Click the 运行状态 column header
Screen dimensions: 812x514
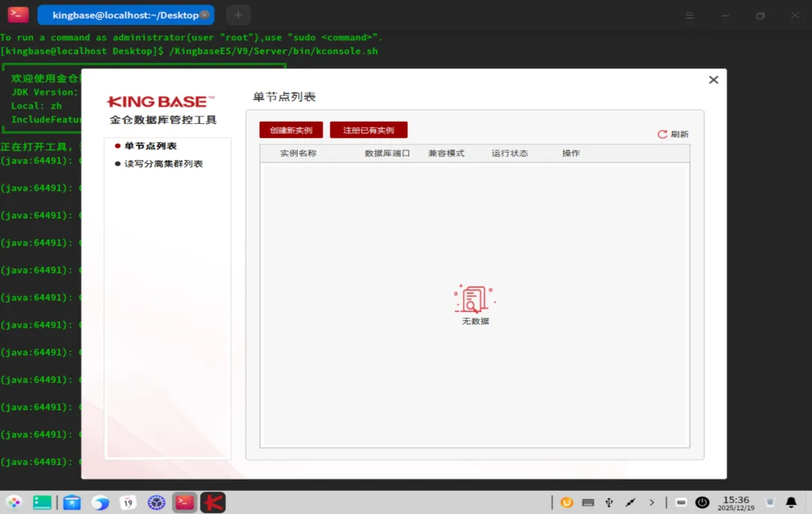(x=509, y=153)
